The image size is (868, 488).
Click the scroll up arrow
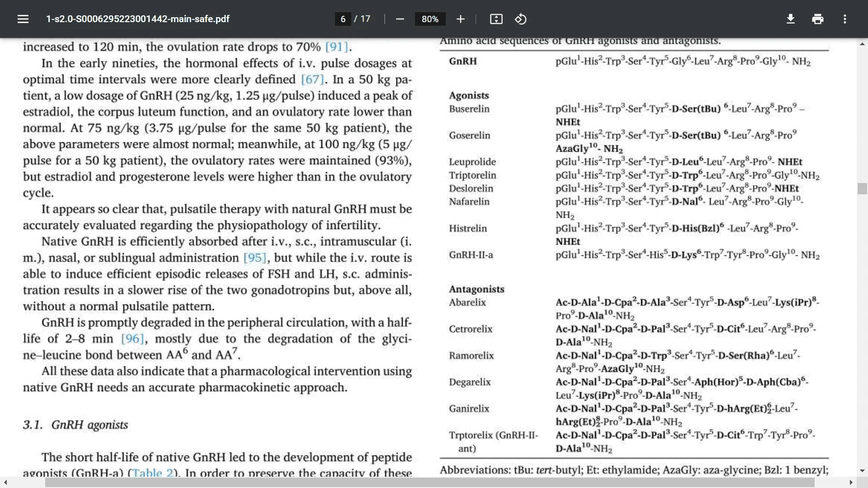(862, 44)
